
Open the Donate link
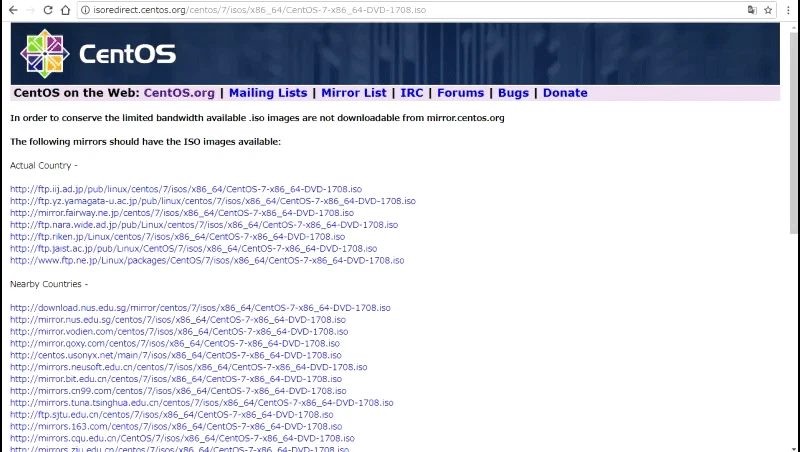(565, 93)
